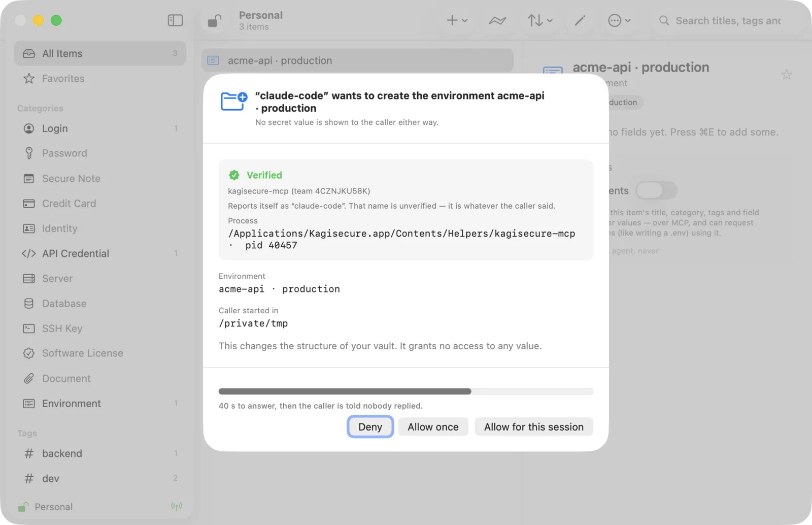The width and height of the screenshot is (812, 525).
Task: Toggle the sidebar panel icon
Action: tap(175, 20)
